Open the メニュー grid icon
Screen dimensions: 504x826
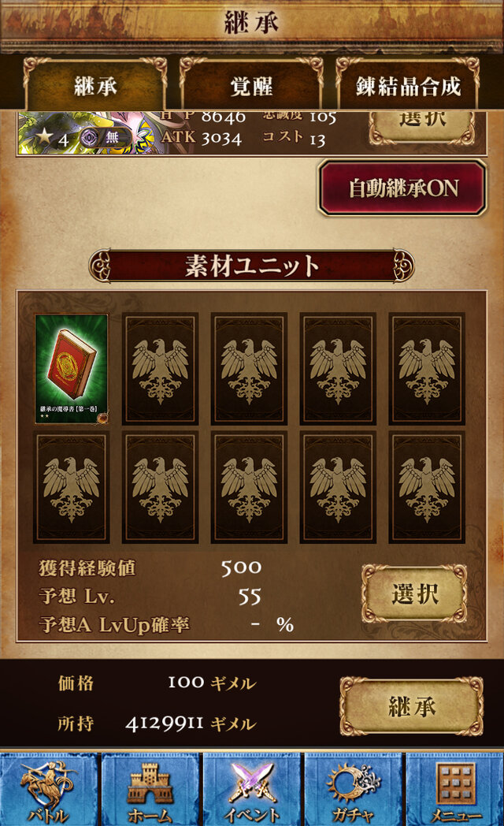point(455,789)
